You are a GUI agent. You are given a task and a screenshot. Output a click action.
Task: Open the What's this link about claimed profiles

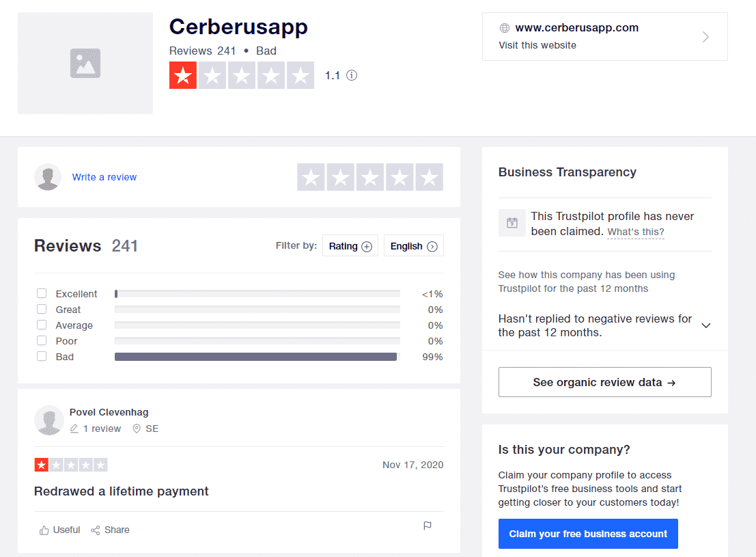click(635, 232)
